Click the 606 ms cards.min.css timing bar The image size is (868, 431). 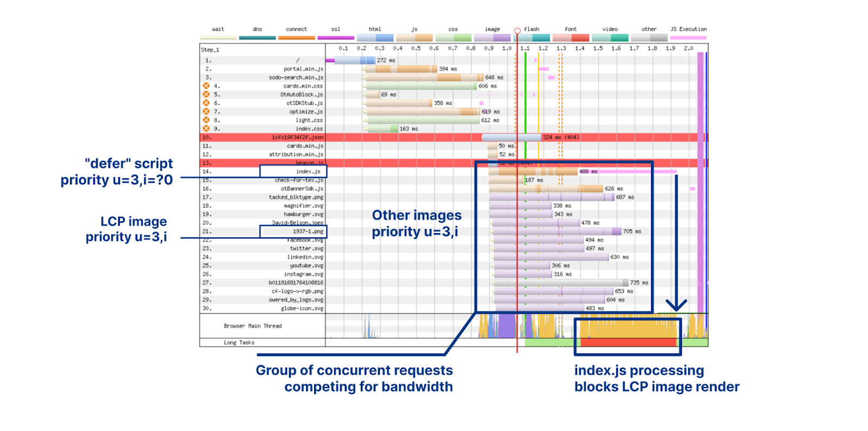[420, 86]
